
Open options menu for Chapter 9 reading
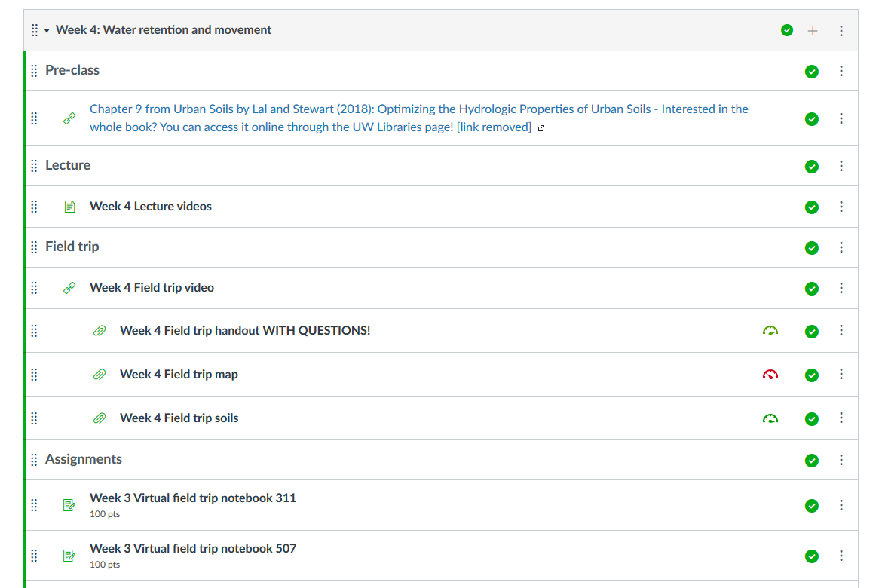841,118
